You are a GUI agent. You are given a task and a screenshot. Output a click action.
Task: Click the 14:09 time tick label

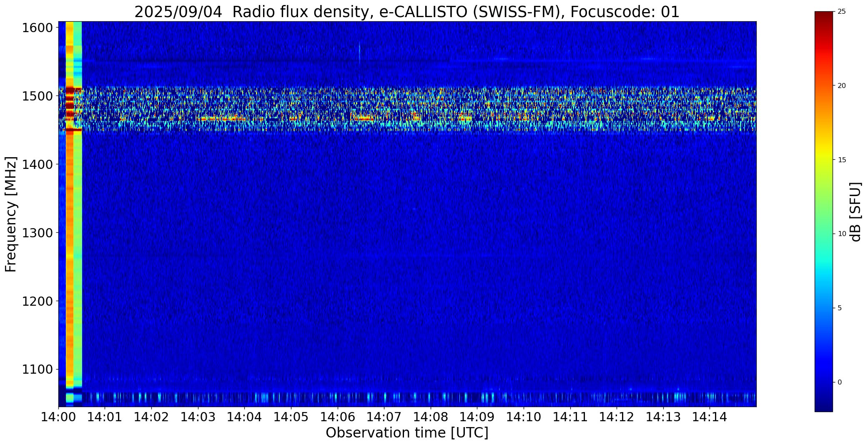coord(477,417)
